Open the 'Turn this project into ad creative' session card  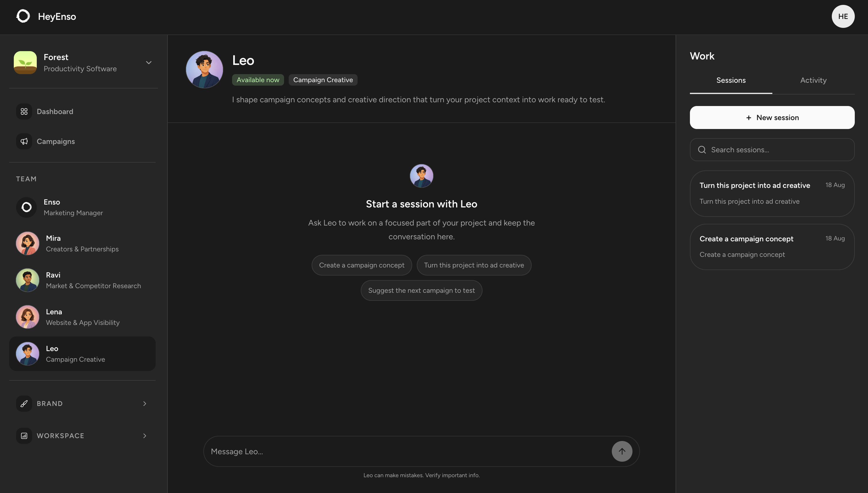[772, 193]
